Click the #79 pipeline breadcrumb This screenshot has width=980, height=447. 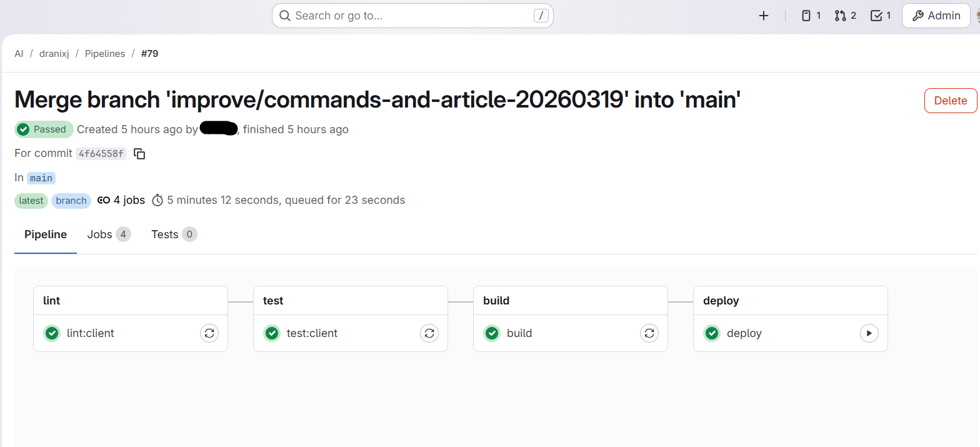149,54
